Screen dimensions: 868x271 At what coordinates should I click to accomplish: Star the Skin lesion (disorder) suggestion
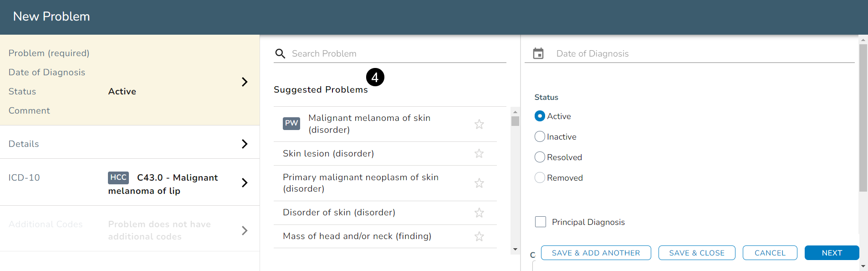point(479,154)
